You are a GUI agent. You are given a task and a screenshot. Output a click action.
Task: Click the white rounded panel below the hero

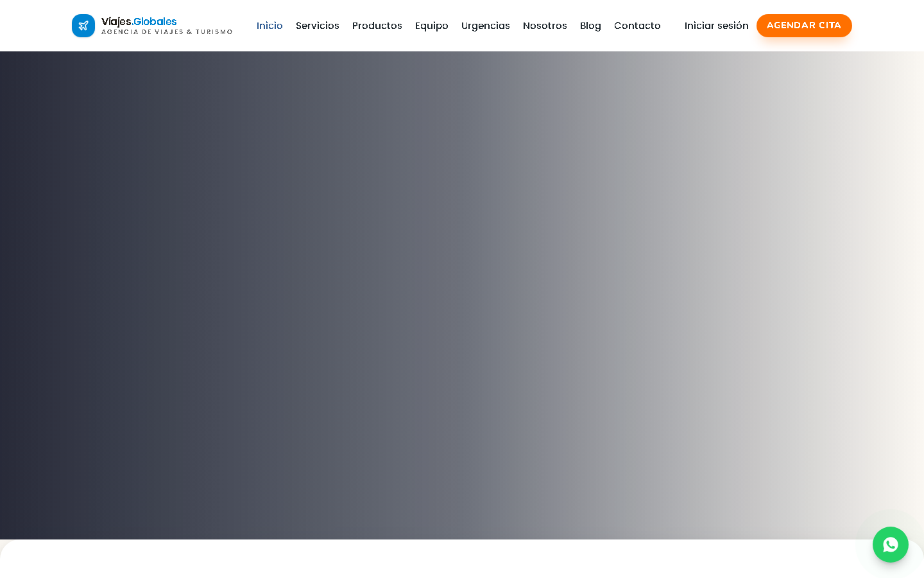click(462, 559)
